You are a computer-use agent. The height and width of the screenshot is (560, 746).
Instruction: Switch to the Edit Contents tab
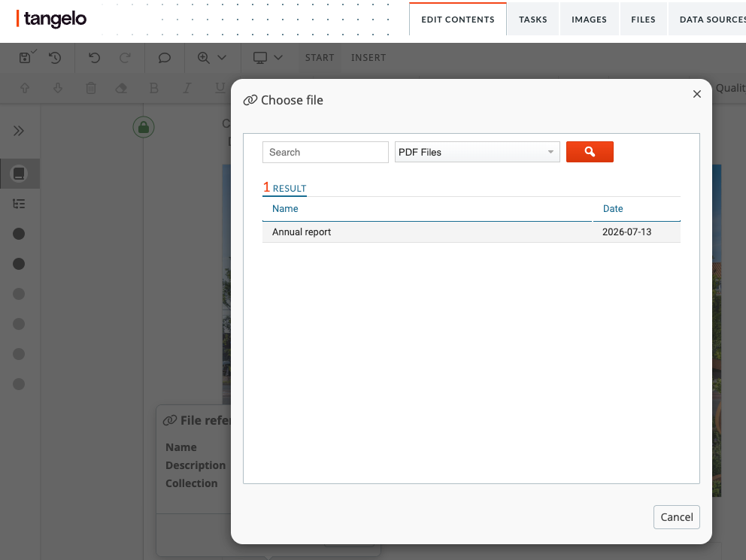point(458,20)
